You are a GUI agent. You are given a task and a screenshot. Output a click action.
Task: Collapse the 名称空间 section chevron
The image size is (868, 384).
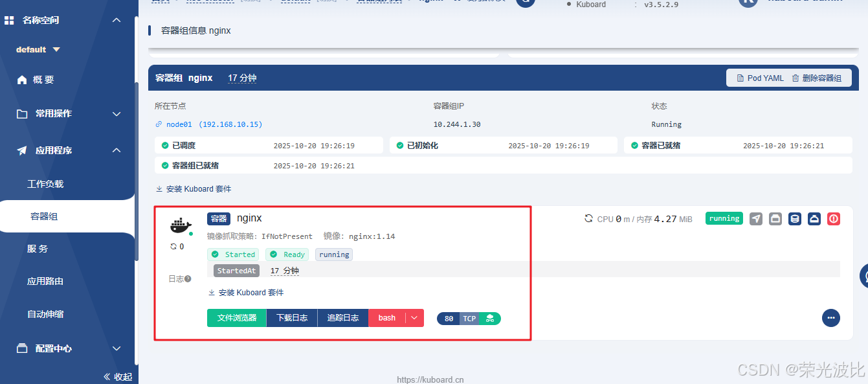tap(117, 20)
